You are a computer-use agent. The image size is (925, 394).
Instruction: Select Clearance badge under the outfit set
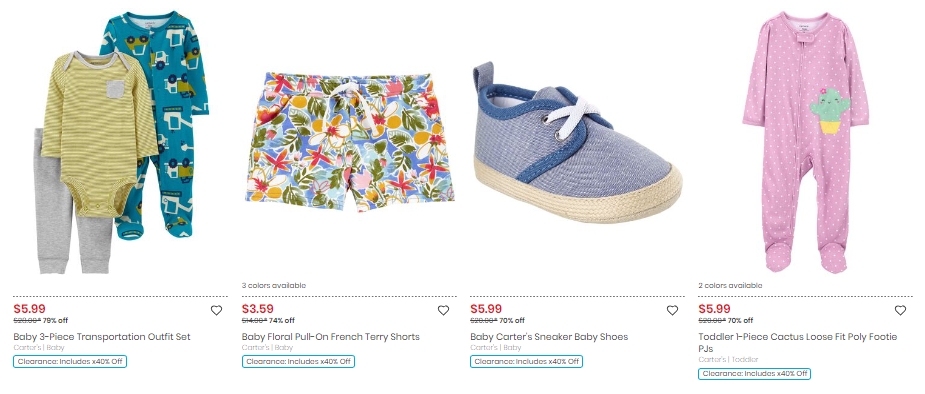pos(70,362)
